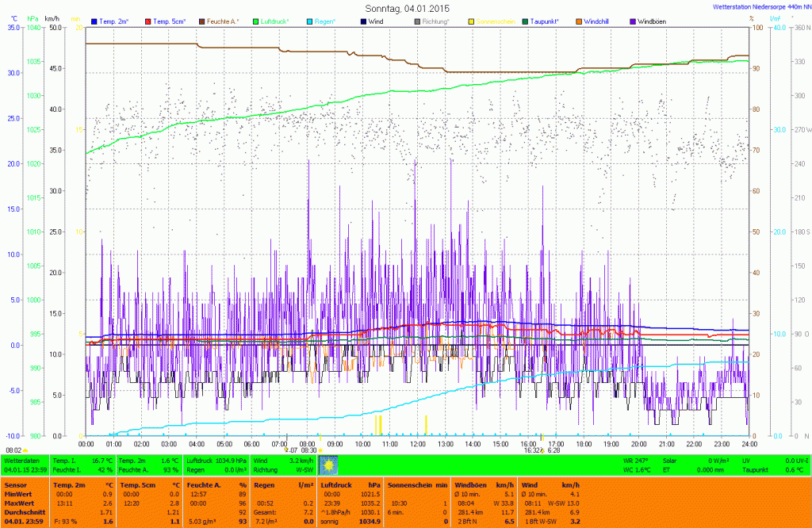Click the brown Feuchte A. legend swatch
This screenshot has width=812, height=528.
(201, 20)
